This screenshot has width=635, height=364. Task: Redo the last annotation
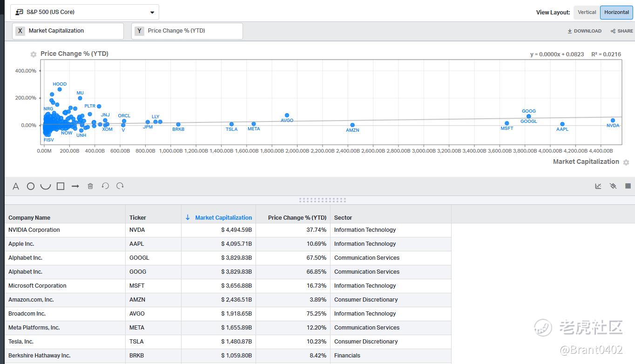pos(120,186)
